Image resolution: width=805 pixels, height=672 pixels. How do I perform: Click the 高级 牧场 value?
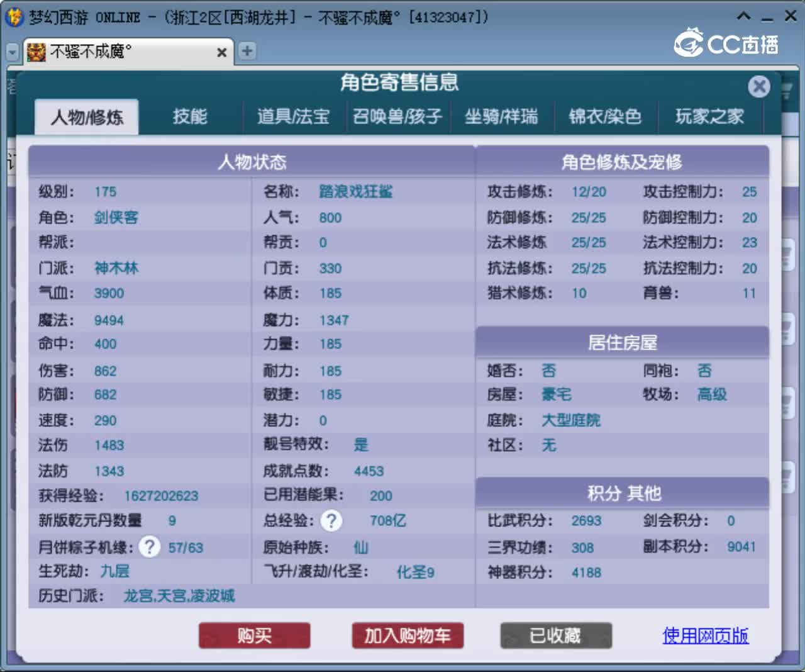click(712, 395)
